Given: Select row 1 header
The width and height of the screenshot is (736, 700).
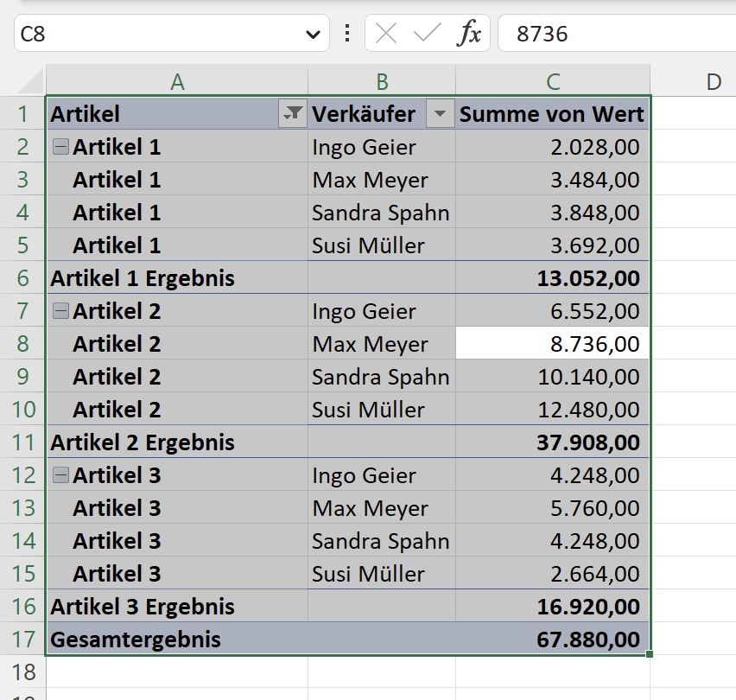Looking at the screenshot, I should [x=23, y=113].
